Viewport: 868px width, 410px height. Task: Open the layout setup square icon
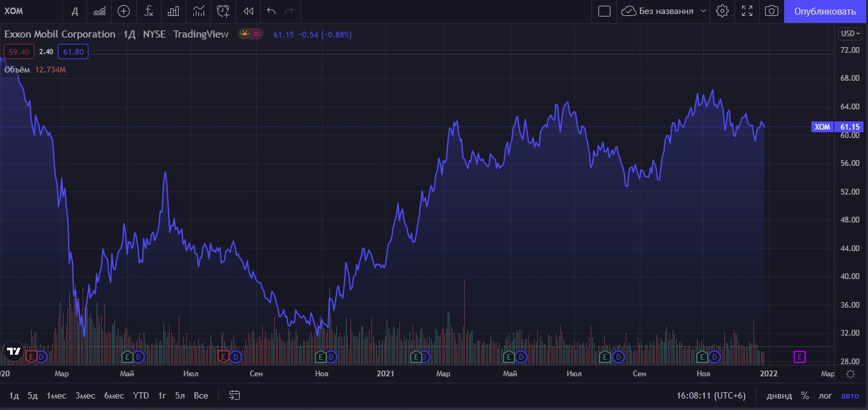tap(604, 11)
